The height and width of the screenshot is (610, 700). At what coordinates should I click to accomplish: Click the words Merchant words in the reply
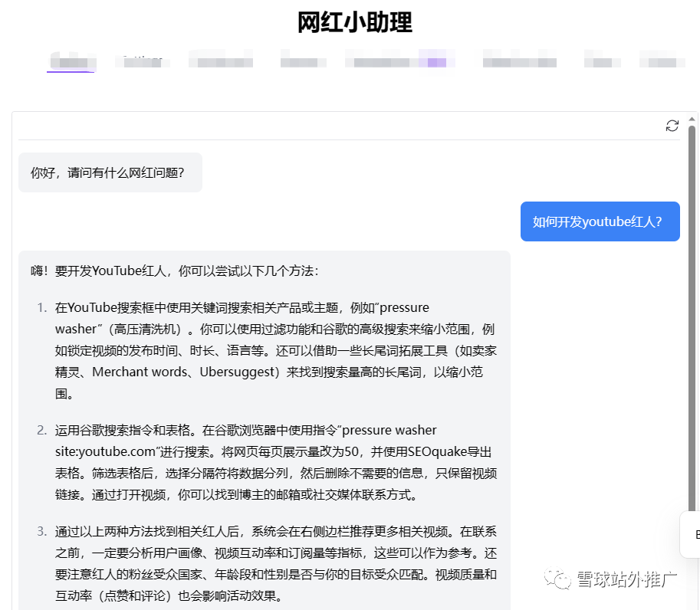140,372
